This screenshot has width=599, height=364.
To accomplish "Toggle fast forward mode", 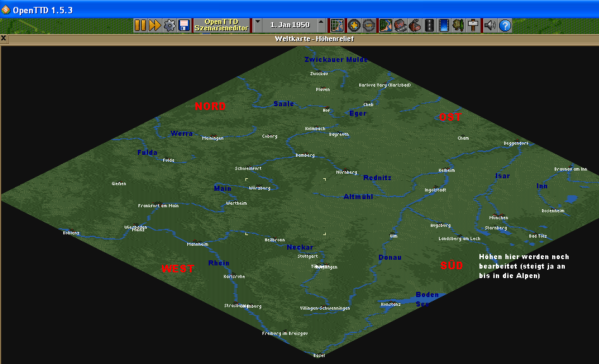I will coord(154,25).
